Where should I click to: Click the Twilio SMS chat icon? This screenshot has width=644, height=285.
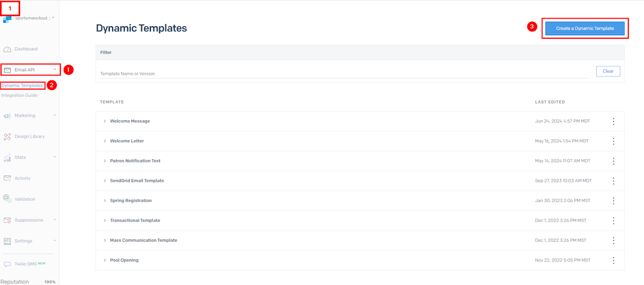pos(7,264)
